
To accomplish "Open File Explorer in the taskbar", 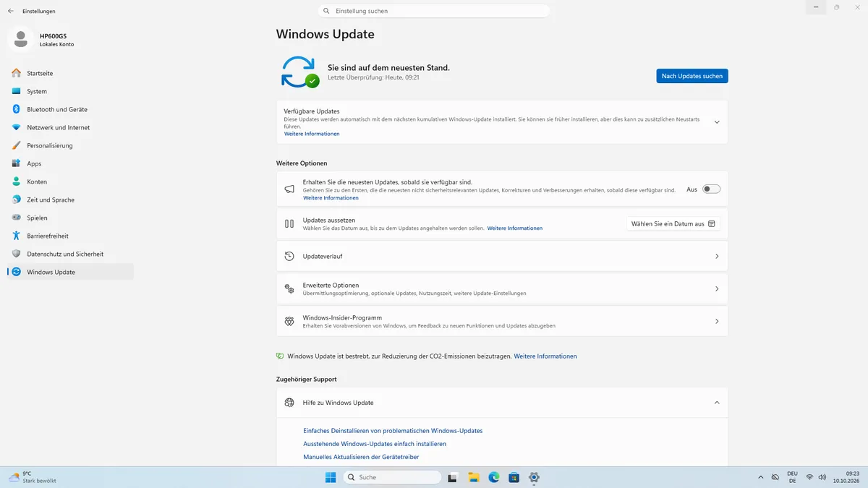I will pos(474,477).
